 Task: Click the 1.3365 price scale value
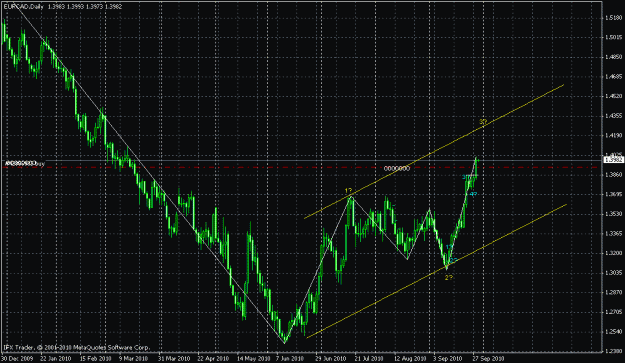(x=613, y=233)
